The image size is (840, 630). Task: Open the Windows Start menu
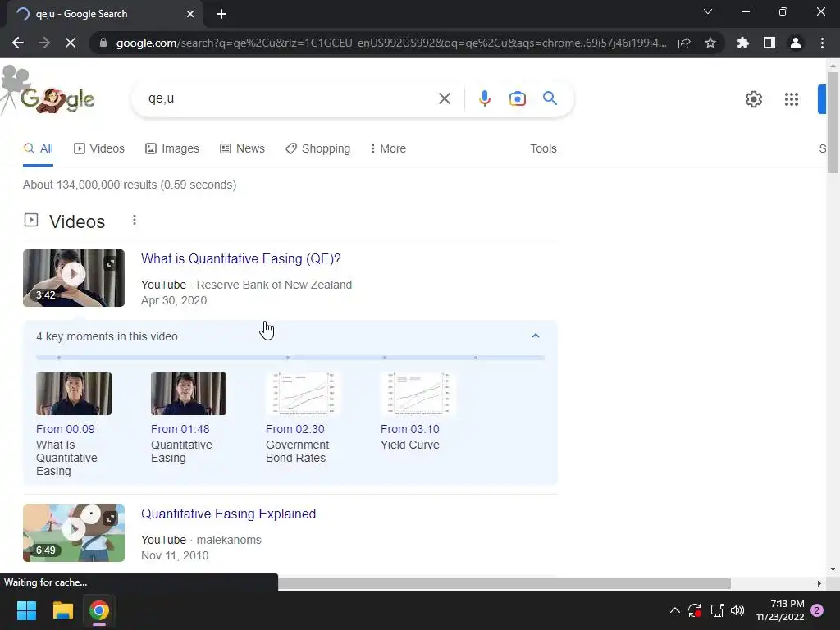26,610
